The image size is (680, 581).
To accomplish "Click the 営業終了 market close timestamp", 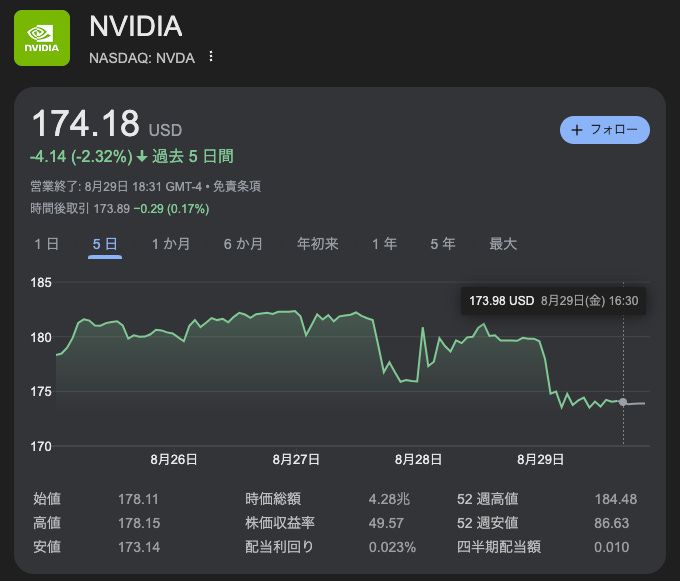I will pyautogui.click(x=116, y=186).
